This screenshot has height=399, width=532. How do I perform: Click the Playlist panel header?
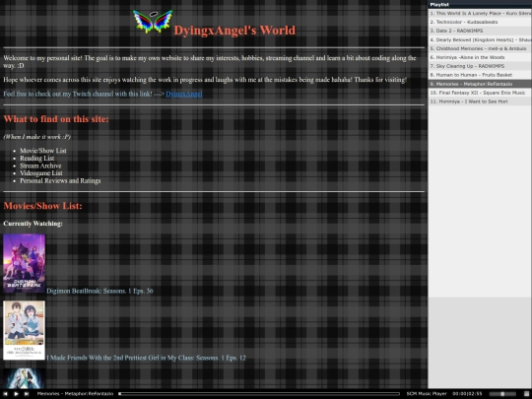point(480,4)
